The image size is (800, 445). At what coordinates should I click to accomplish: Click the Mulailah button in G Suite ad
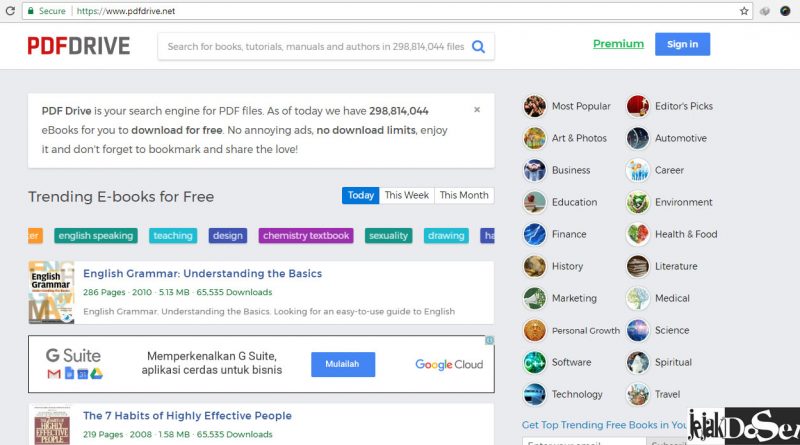pyautogui.click(x=343, y=364)
